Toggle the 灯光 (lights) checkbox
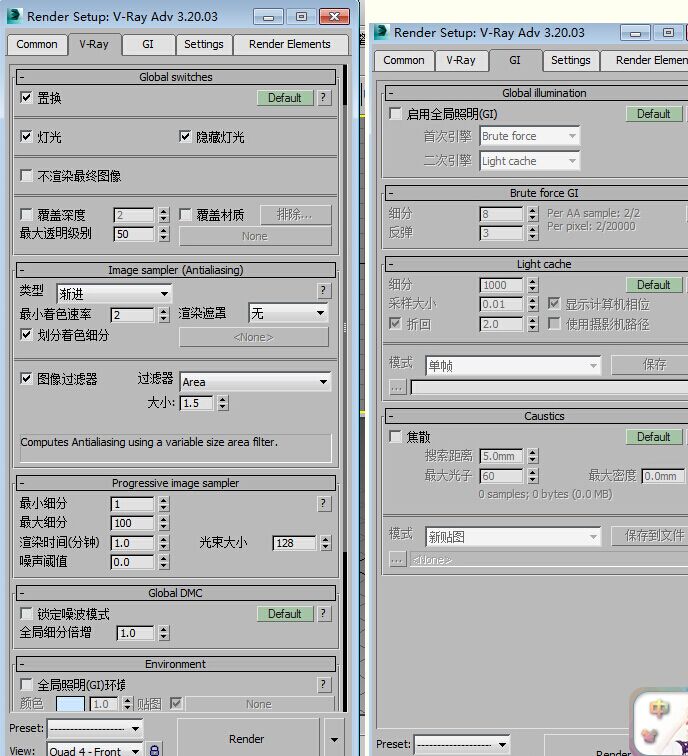The width and height of the screenshot is (688, 756). click(x=27, y=136)
